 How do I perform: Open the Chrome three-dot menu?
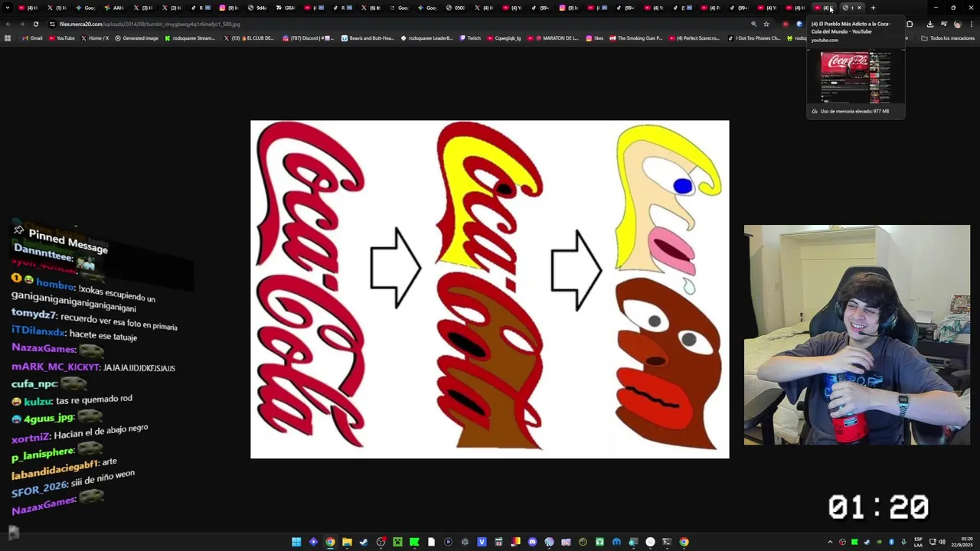972,24
